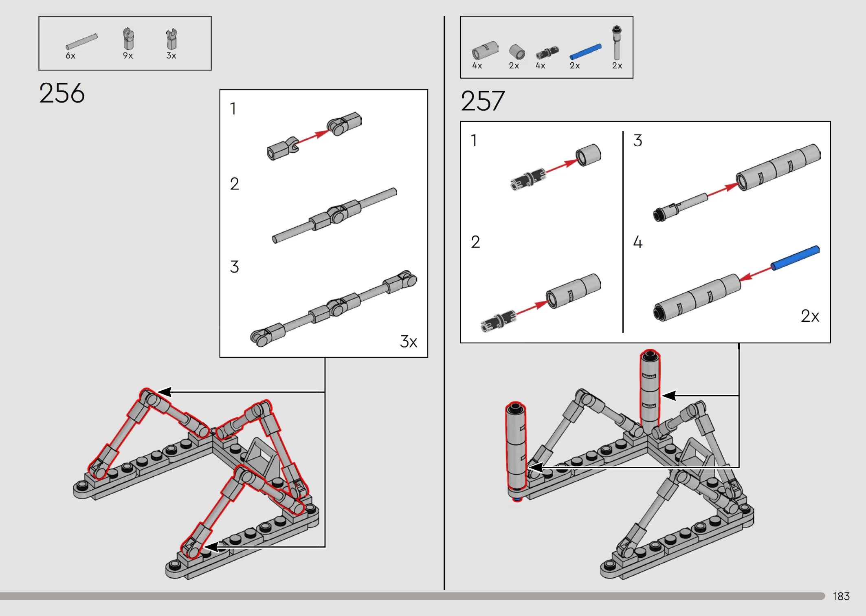866x616 pixels.
Task: Click the 2x repeat label in step 257 box
Action: coord(810,316)
